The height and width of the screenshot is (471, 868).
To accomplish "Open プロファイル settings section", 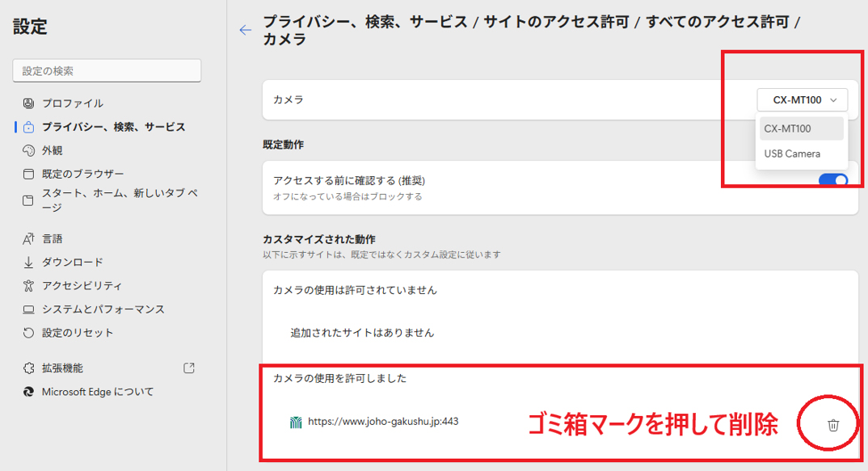I will point(73,103).
